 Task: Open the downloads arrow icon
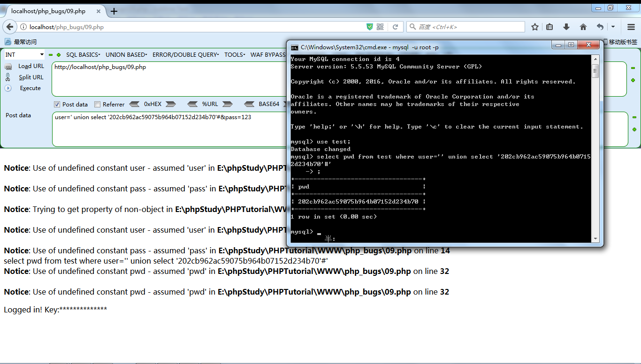click(566, 27)
